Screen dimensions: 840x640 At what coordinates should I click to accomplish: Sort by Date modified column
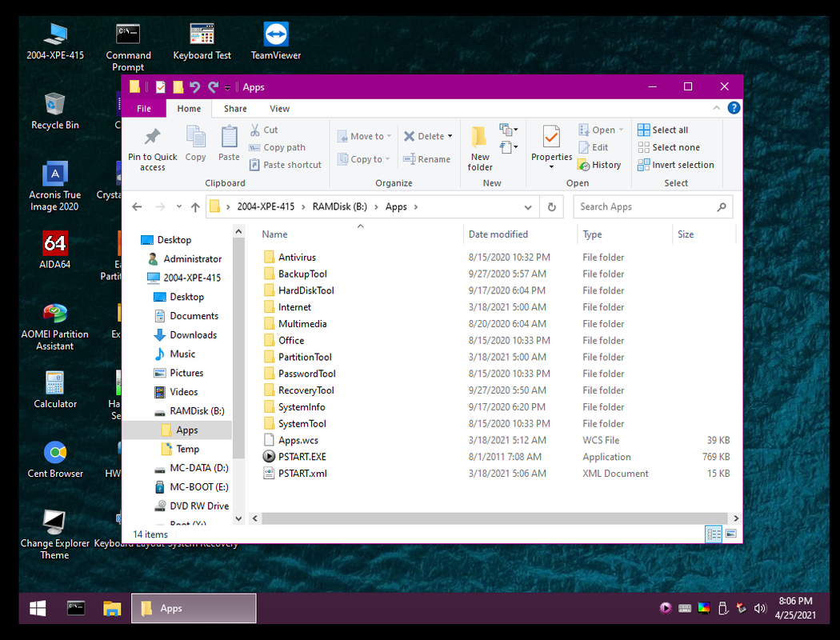(x=498, y=234)
